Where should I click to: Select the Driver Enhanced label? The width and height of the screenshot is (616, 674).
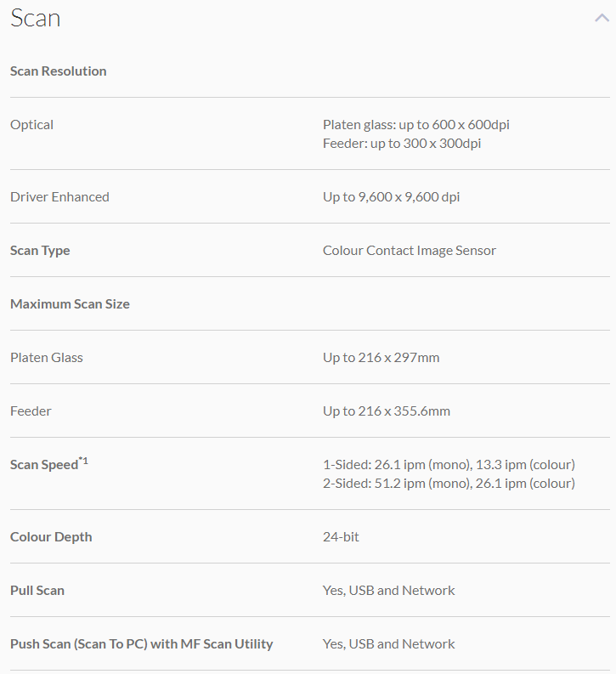tap(59, 197)
